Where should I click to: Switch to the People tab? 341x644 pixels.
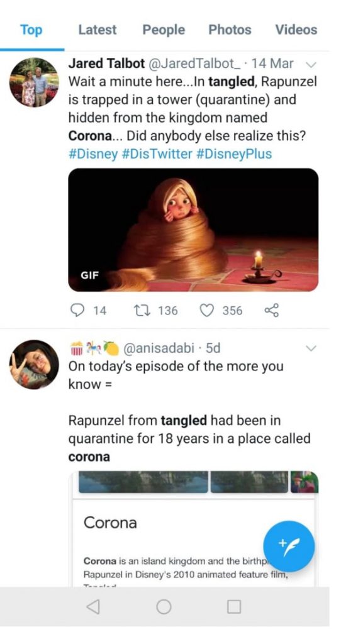(164, 30)
